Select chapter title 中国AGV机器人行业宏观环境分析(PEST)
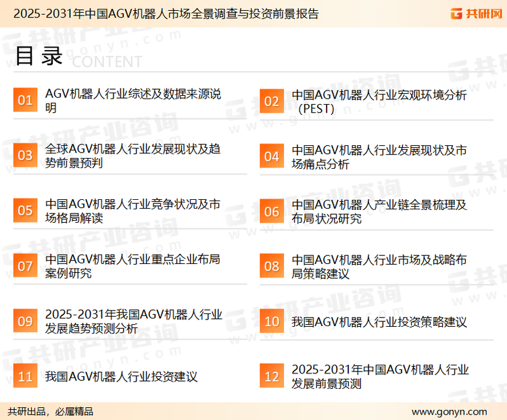Image resolution: width=507 pixels, height=420 pixels. (379, 102)
